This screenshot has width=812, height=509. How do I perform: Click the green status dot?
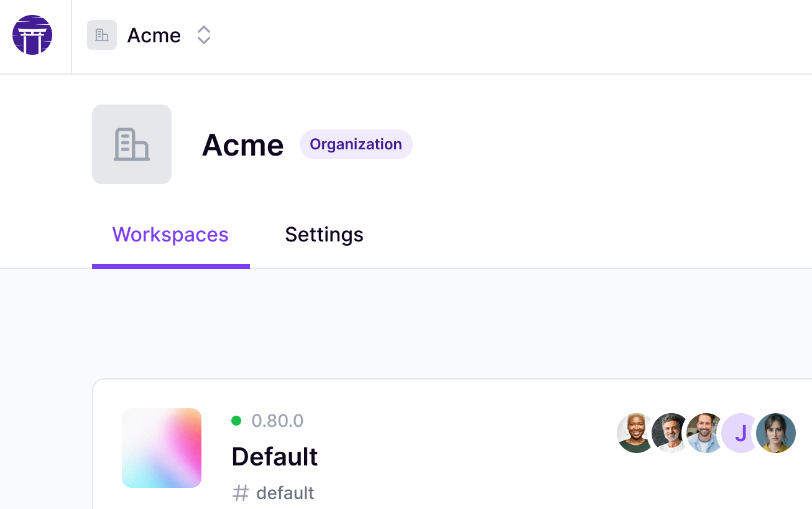236,421
